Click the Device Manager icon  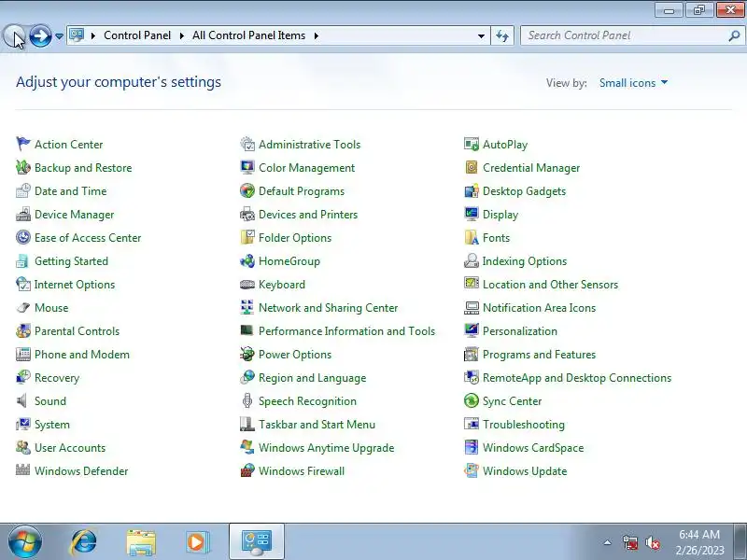click(x=22, y=214)
